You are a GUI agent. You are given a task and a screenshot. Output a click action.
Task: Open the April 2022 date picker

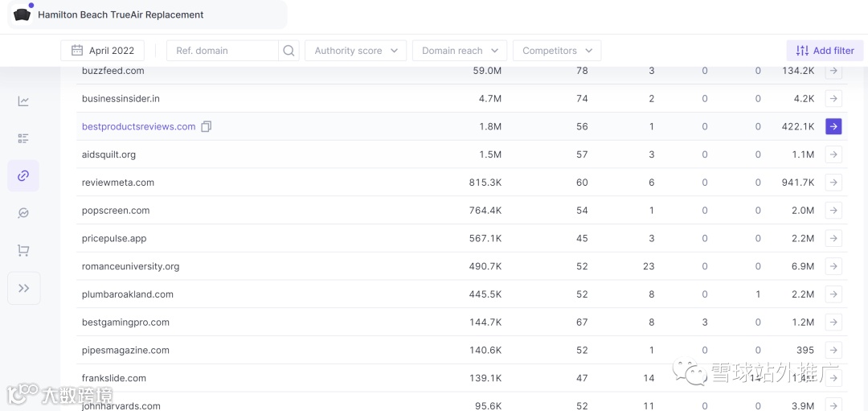tap(102, 51)
